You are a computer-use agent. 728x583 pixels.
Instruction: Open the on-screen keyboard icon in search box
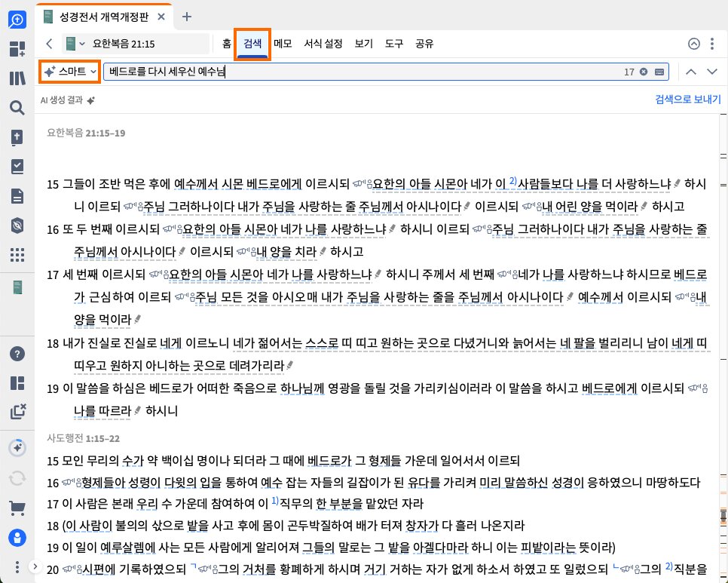coord(659,72)
